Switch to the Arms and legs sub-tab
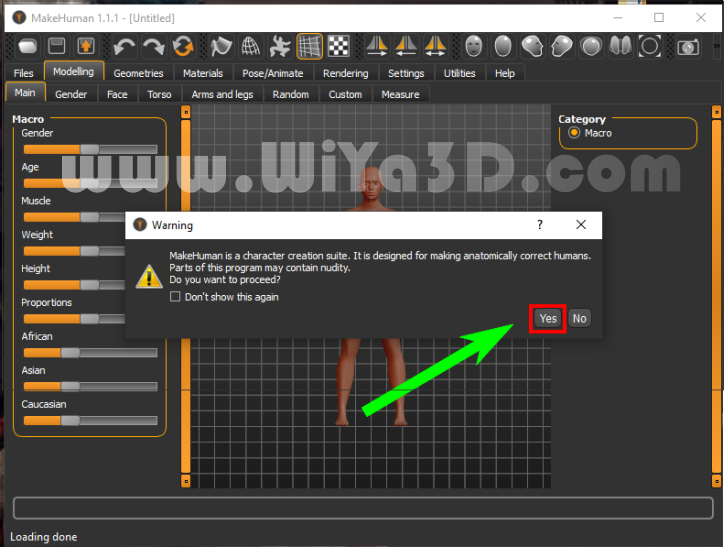 click(222, 94)
